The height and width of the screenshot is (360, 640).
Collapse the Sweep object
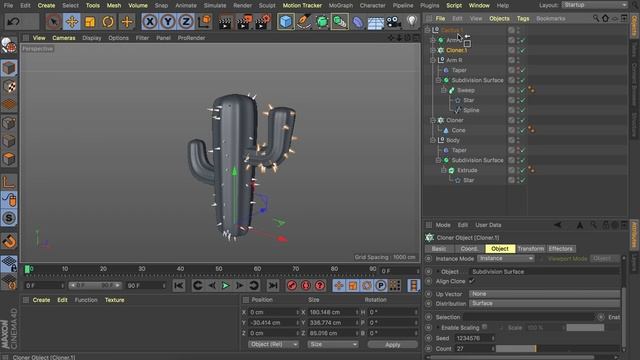pyautogui.click(x=444, y=90)
